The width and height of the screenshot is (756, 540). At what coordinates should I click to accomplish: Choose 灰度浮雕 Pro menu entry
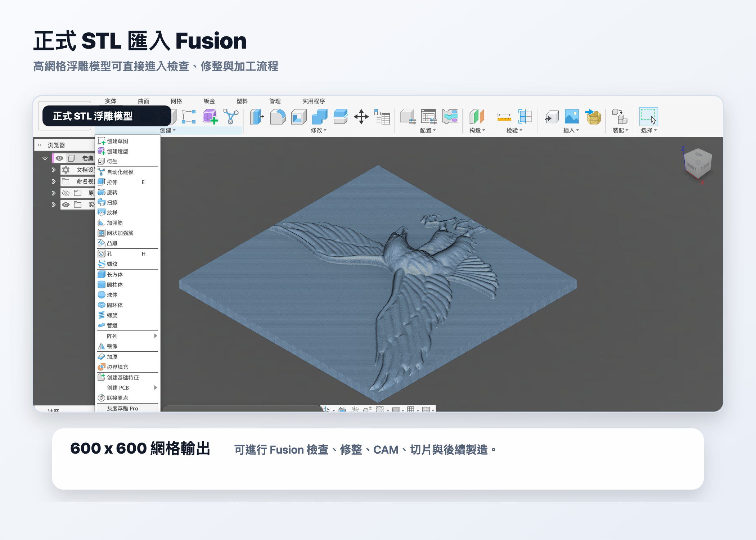coord(127,408)
